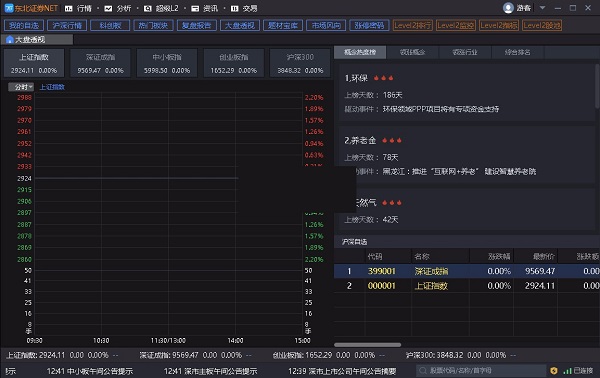The height and width of the screenshot is (378, 600).
Task: Click the 2.养老金 concept heading
Action: (x=360, y=140)
